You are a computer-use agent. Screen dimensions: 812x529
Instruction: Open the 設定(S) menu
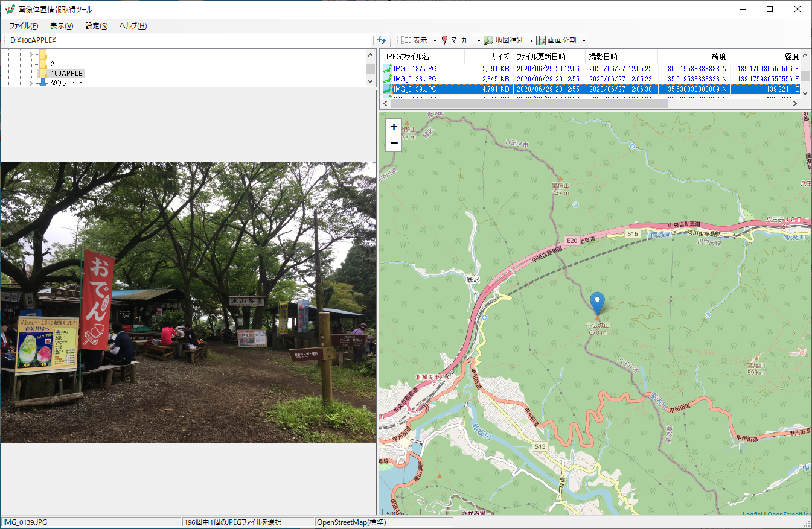click(x=97, y=26)
